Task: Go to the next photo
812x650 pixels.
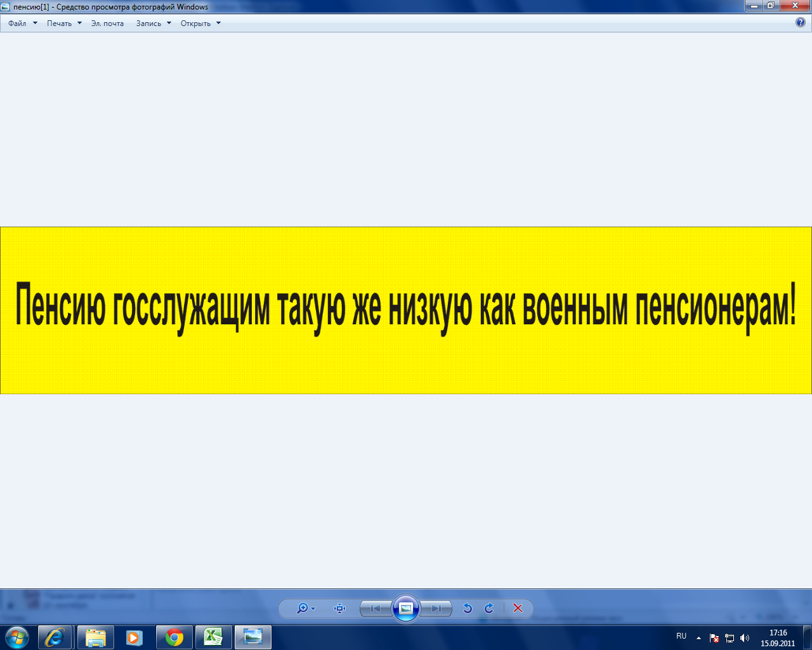Action: coord(436,608)
